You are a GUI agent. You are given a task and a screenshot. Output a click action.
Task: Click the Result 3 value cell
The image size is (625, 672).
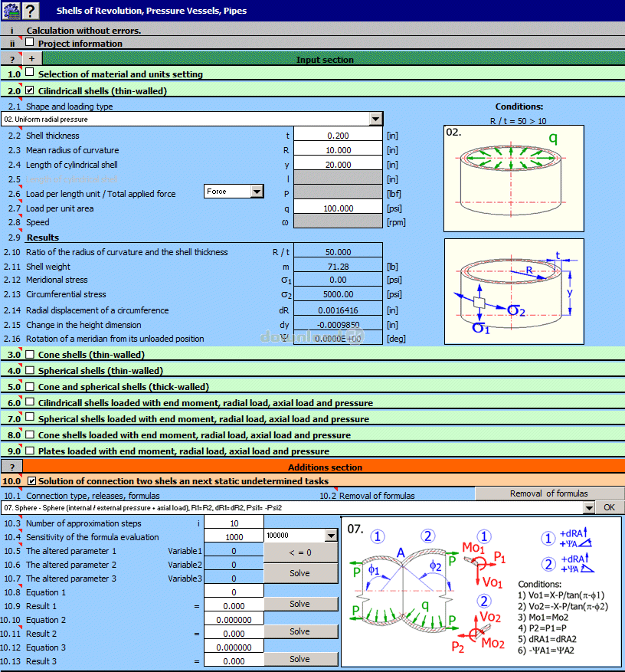(234, 661)
